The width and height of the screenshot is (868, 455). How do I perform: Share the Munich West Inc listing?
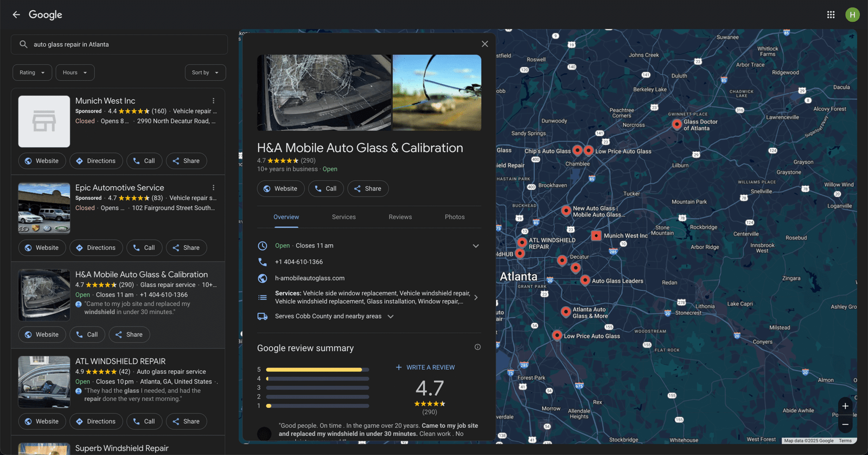(x=186, y=161)
